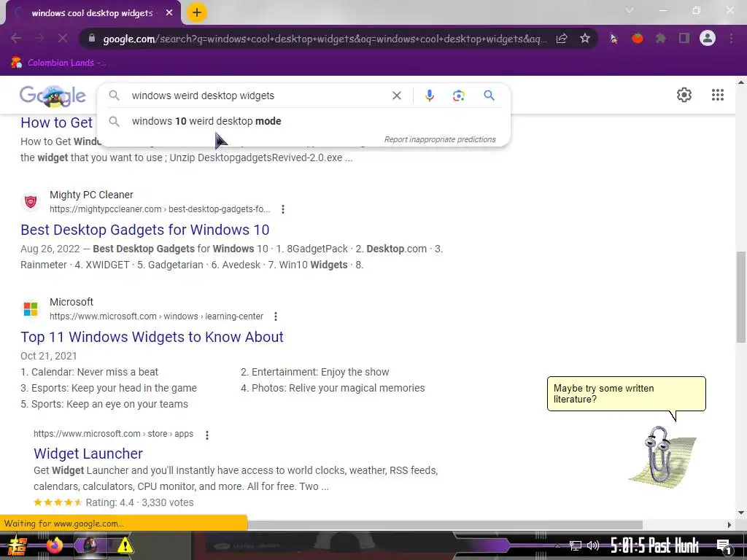Viewport: 747px width, 560px height.
Task: Open the Google apps grid
Action: tap(718, 95)
